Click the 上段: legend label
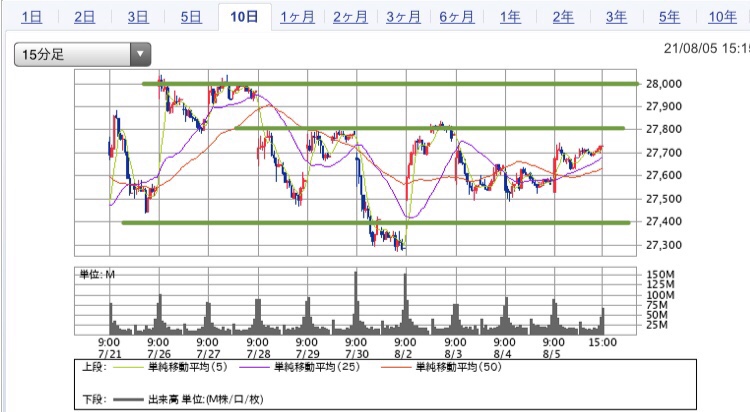This screenshot has height=412, width=750. click(94, 367)
